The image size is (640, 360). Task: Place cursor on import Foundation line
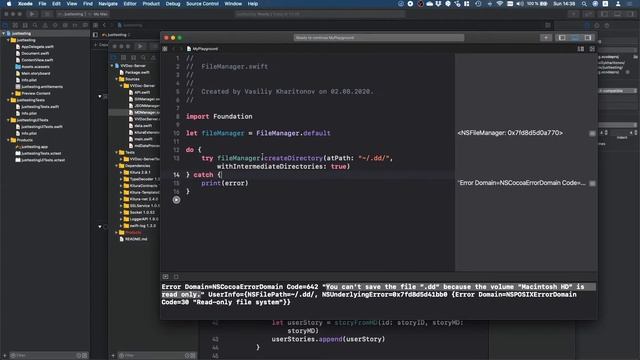click(219, 116)
